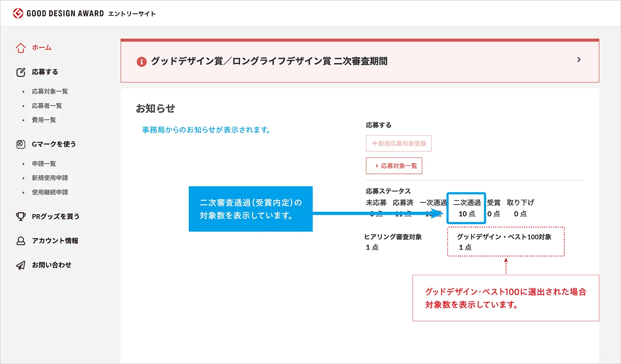
Task: Click the pencil icon next to 応募する
Action: coord(21,72)
